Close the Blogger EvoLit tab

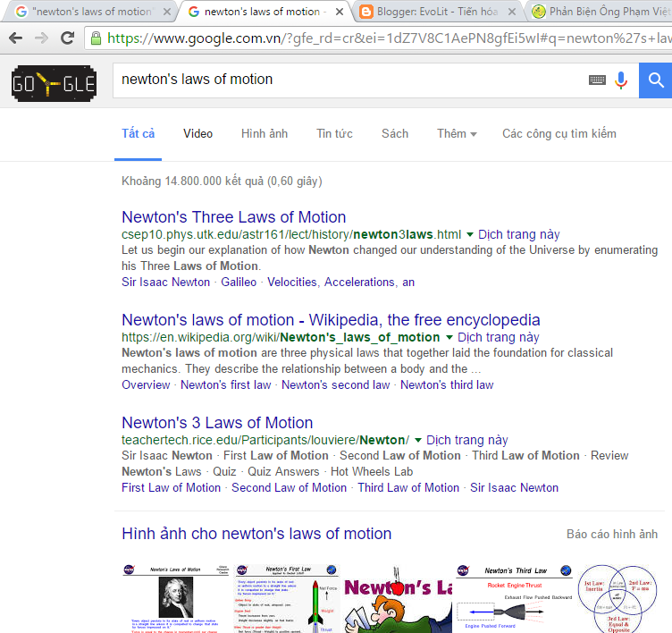(512, 12)
